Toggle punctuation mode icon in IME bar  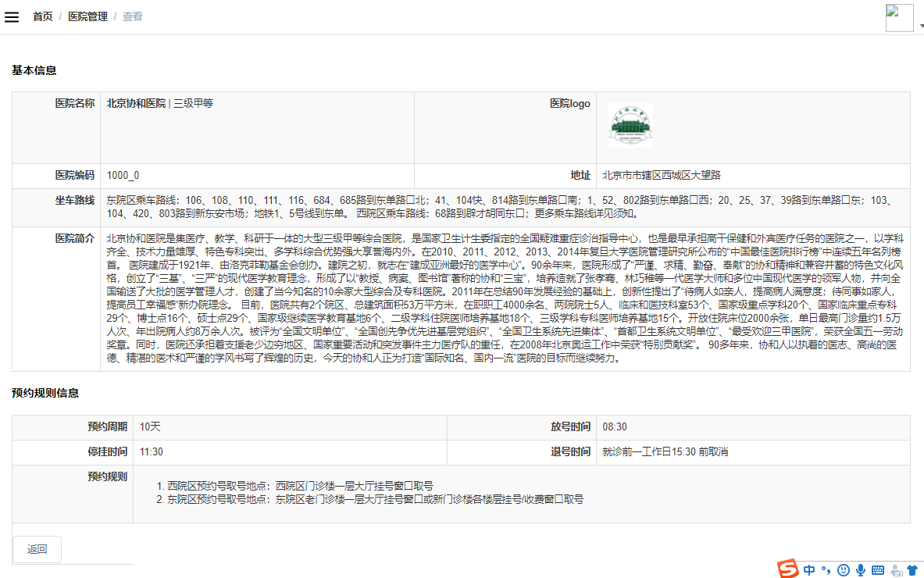click(x=826, y=569)
